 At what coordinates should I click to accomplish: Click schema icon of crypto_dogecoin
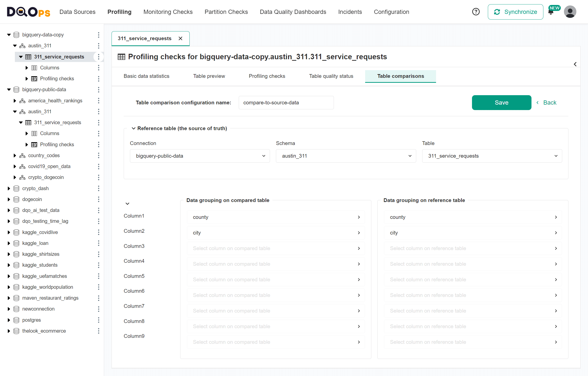22,177
